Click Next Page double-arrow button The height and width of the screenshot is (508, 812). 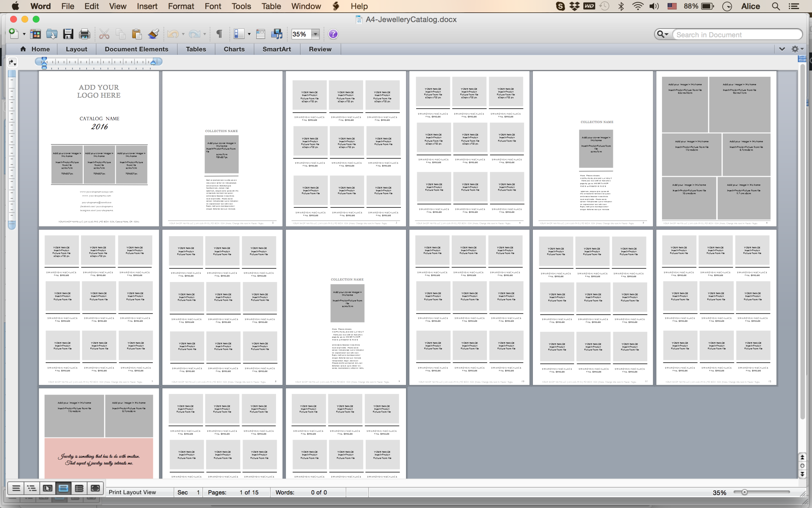coord(802,474)
